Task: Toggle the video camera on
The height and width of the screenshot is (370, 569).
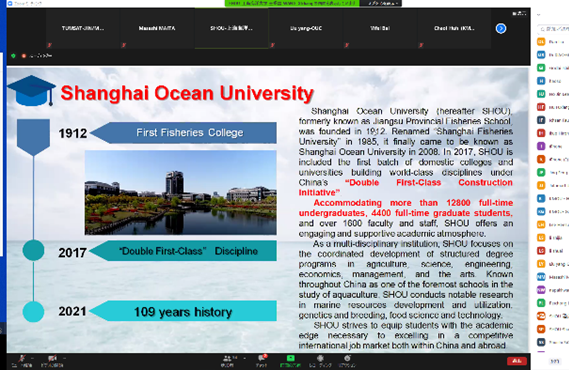Action: [x=52, y=359]
